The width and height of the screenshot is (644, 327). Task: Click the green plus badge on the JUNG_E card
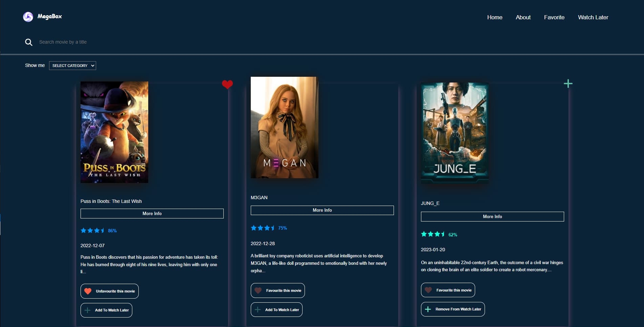[568, 84]
